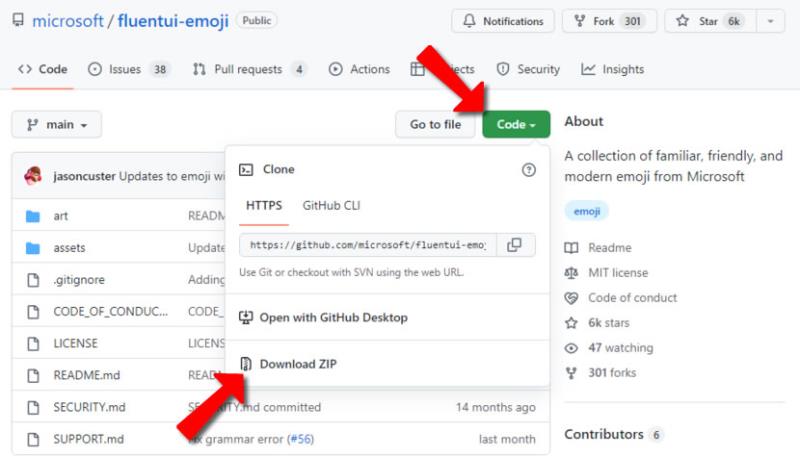Click the art folder icon
This screenshot has width=800, height=457.
[33, 216]
